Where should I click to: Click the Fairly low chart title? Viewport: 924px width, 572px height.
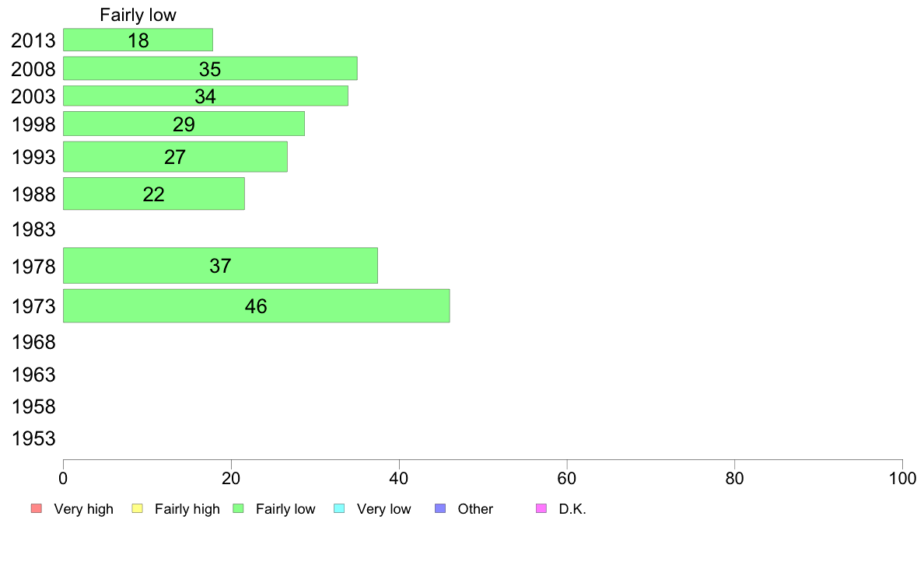(x=138, y=15)
